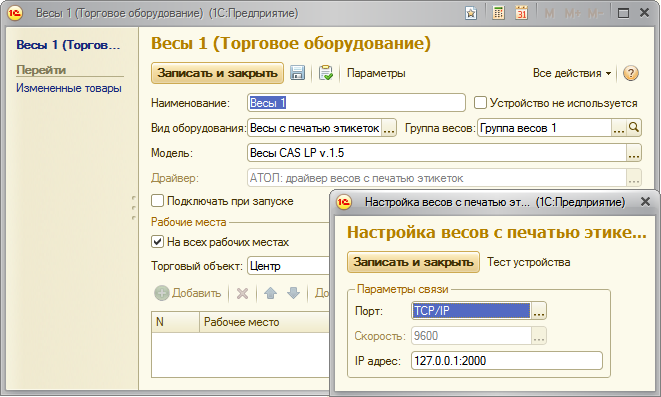Open the Параметры command
This screenshot has width=661, height=397.
point(376,73)
